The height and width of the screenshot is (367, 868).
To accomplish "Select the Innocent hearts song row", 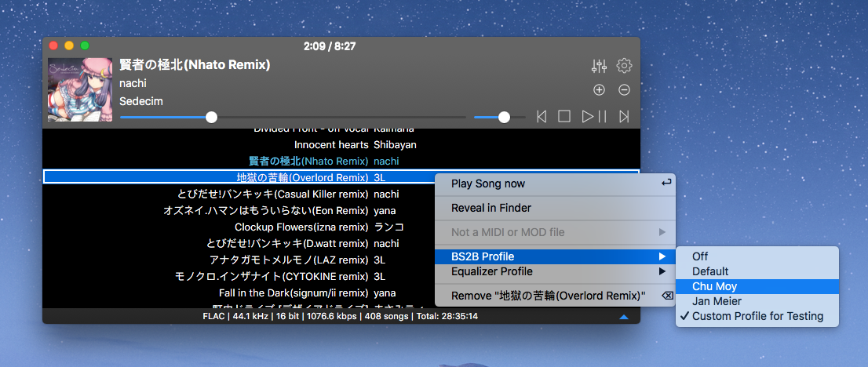I will pos(341,145).
